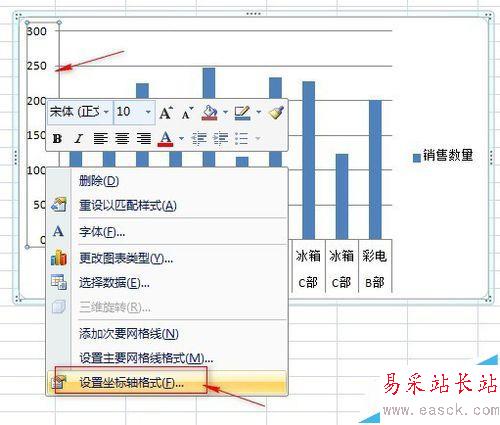
Task: Align text left in mini toolbar
Action: click(100, 138)
